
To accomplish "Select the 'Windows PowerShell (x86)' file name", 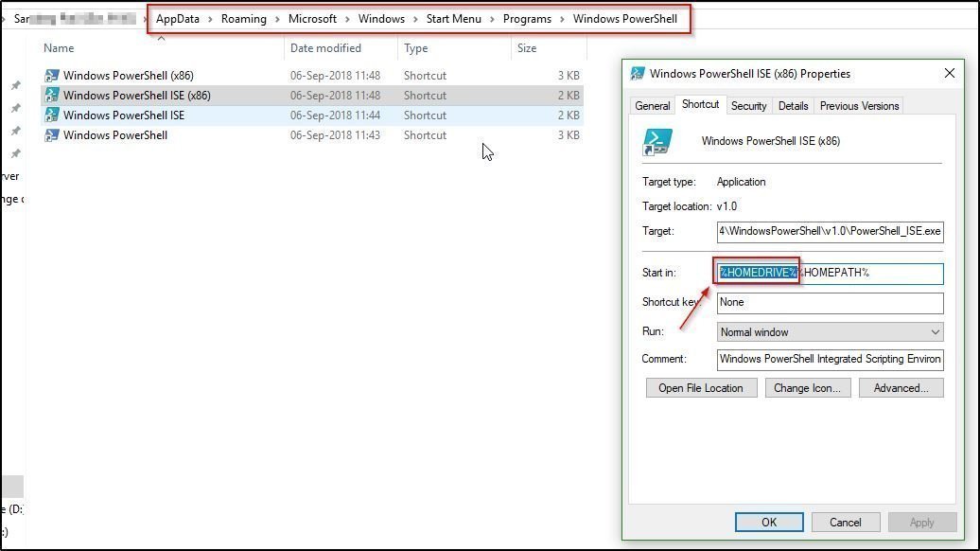I will [128, 76].
